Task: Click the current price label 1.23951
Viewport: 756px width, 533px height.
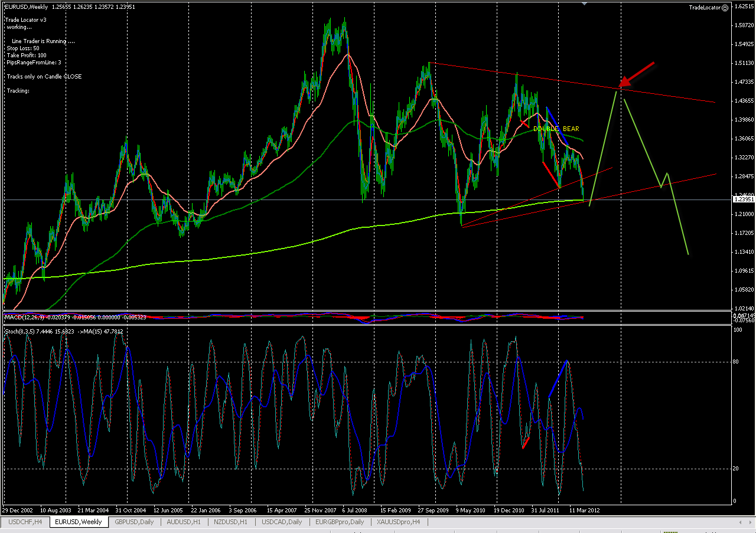Action: coord(743,200)
